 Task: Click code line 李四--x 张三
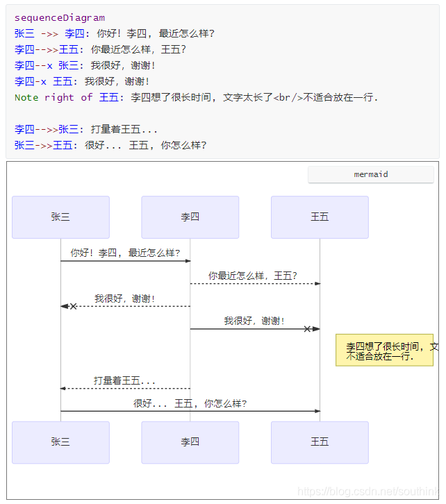pyautogui.click(x=85, y=65)
